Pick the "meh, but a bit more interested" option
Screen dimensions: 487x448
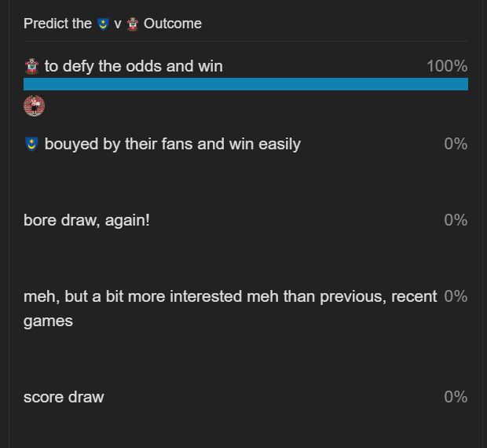point(230,296)
